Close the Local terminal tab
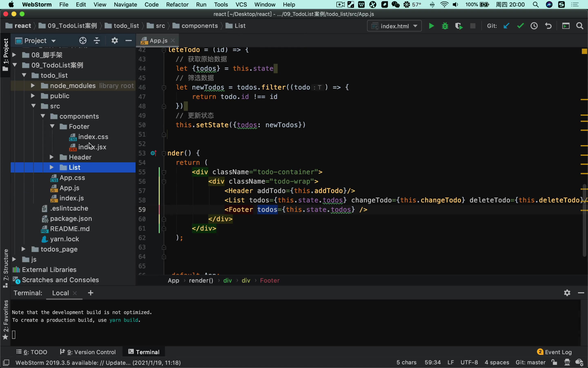Viewport: 588px width, 368px height. coord(75,293)
